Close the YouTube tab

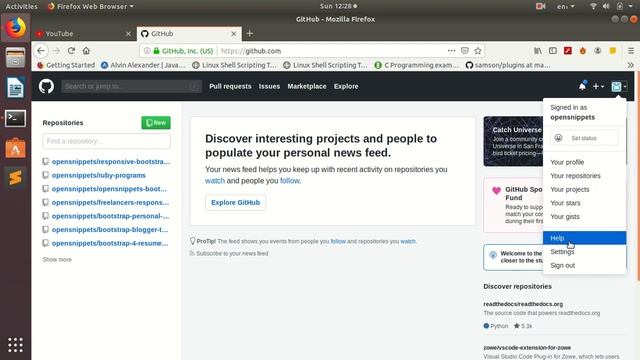coord(128,34)
